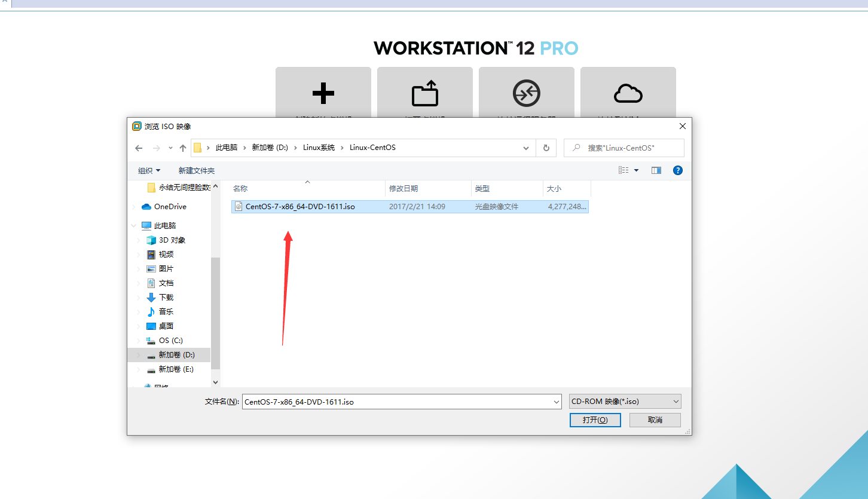
Task: Click the 桌面 desktop icon in sidebar
Action: pos(151,326)
